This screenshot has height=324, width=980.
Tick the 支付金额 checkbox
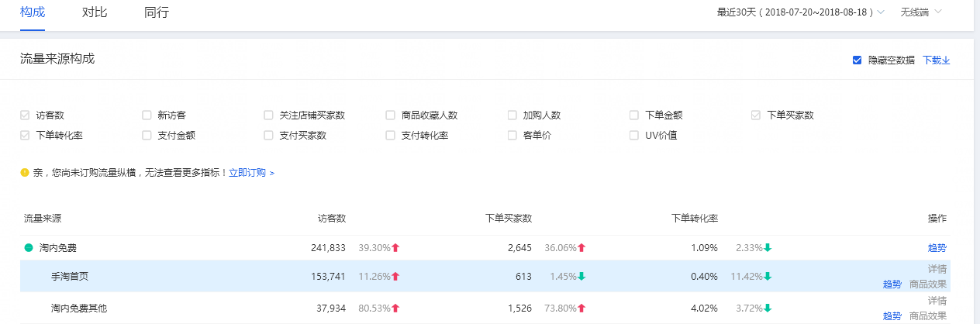[147, 136]
